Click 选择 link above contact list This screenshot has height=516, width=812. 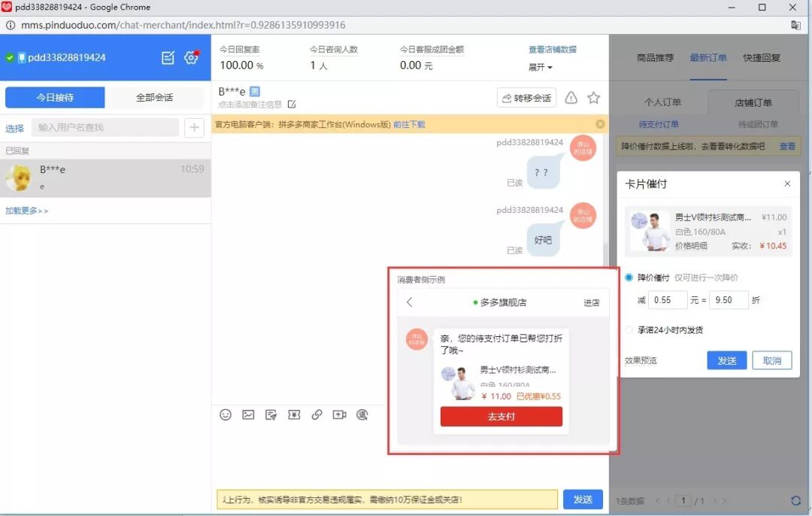click(14, 128)
